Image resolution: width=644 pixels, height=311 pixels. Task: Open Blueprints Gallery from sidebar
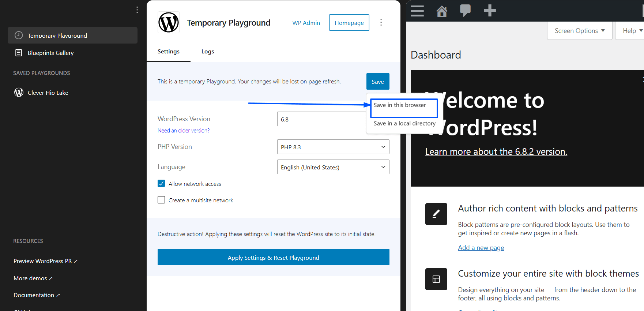(x=72, y=53)
